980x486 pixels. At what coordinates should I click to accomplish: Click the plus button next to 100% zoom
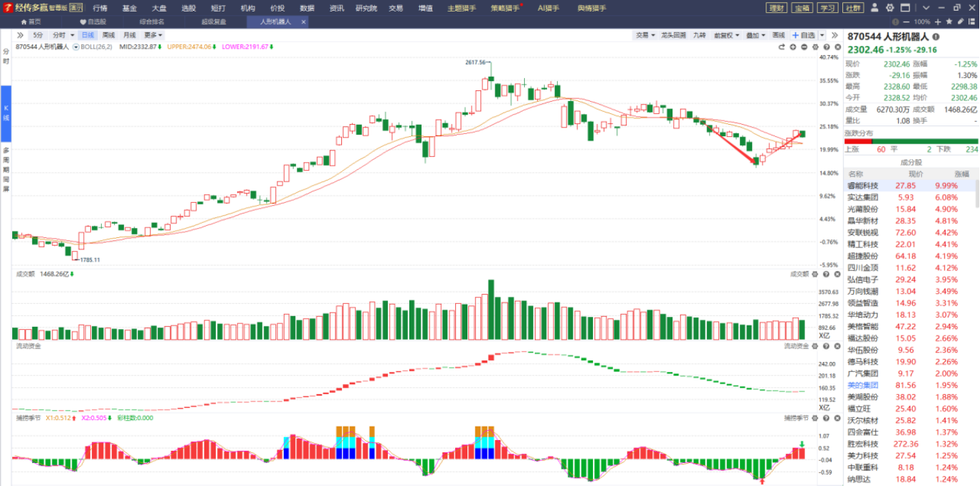(938, 22)
